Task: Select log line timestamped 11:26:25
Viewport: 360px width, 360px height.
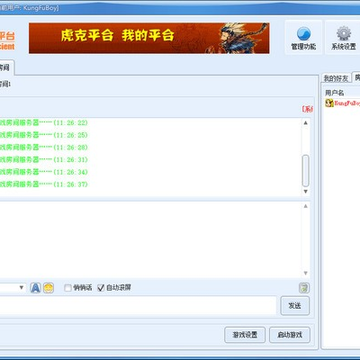Action: (x=44, y=135)
